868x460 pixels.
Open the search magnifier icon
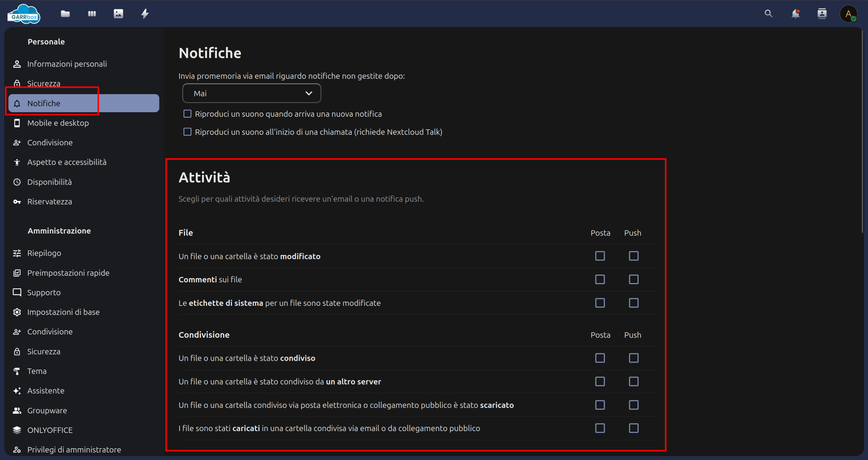pyautogui.click(x=769, y=14)
